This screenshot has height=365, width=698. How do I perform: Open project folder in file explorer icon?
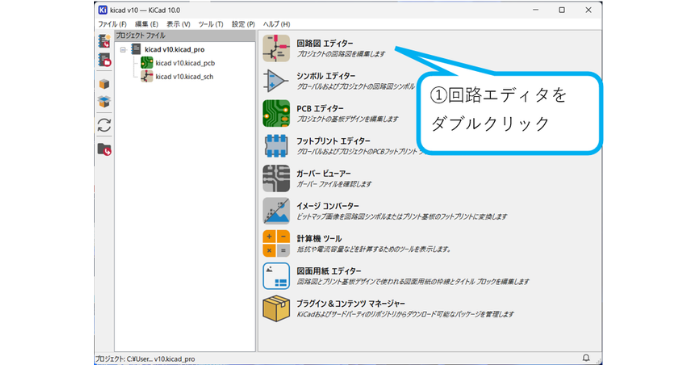point(104,150)
